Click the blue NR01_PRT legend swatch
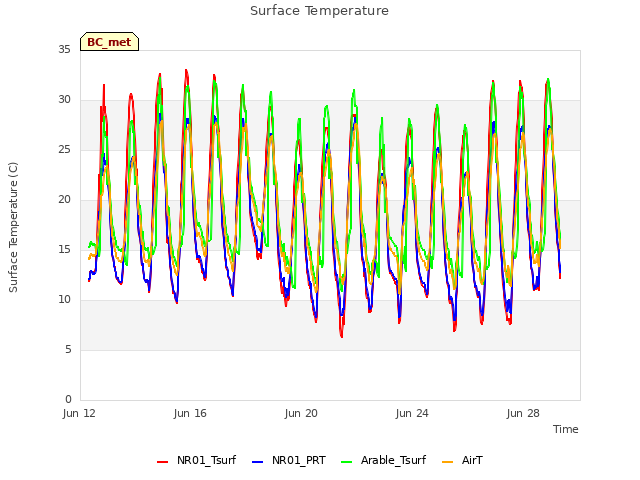The image size is (640, 480). pos(257,462)
